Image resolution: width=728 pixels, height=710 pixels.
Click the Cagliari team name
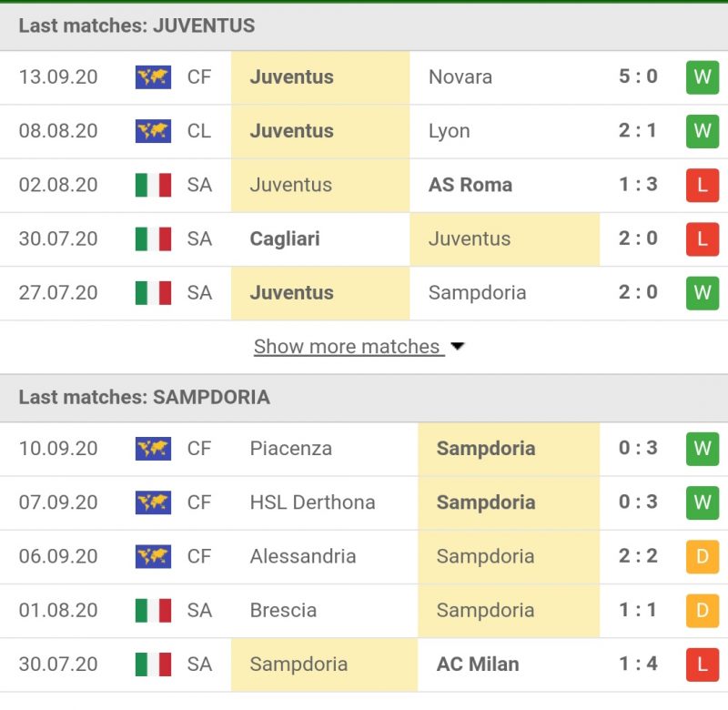(283, 238)
